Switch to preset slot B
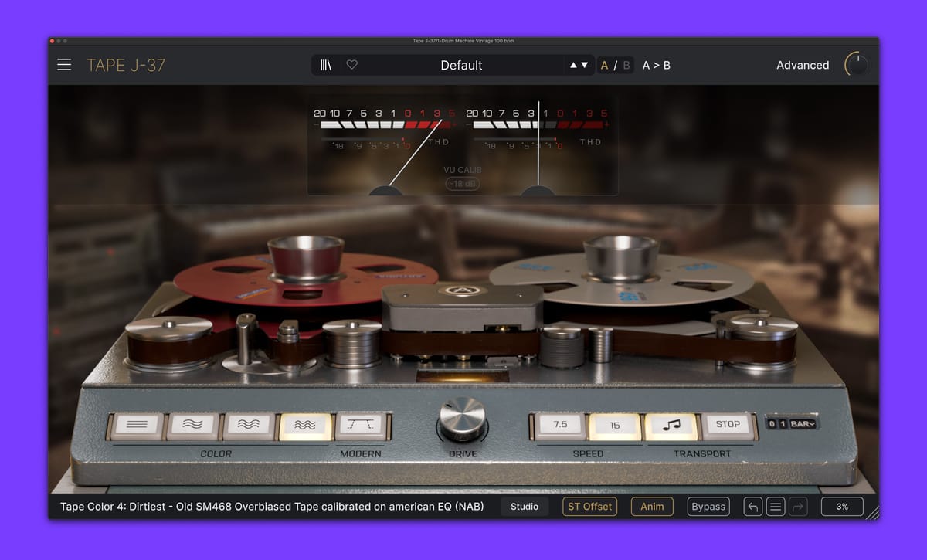This screenshot has width=927, height=560. tap(626, 66)
